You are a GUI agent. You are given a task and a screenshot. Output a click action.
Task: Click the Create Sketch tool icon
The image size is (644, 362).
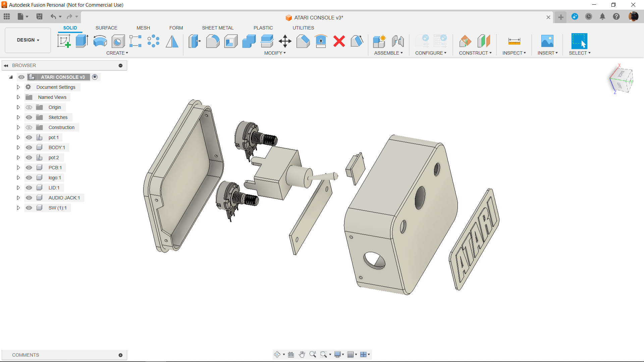(64, 41)
